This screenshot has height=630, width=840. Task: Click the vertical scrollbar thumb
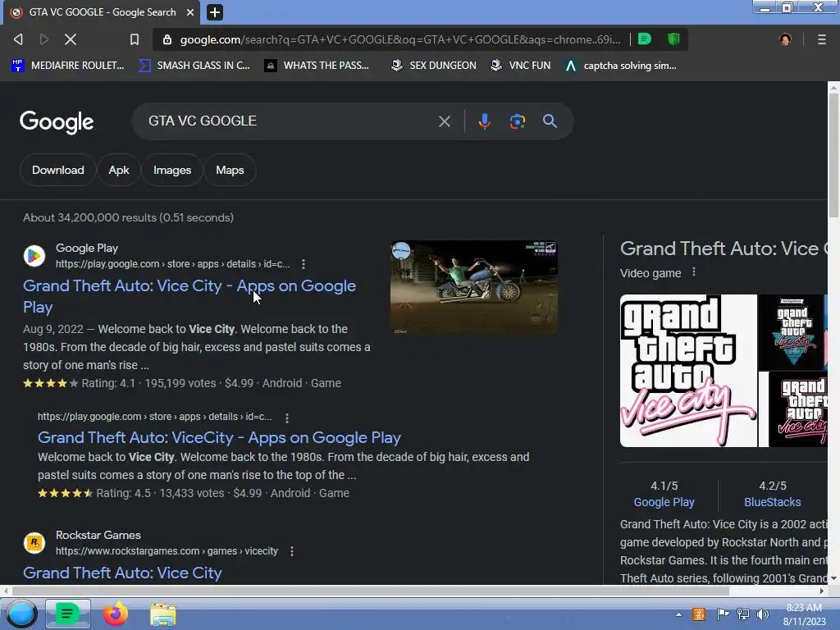(833, 155)
